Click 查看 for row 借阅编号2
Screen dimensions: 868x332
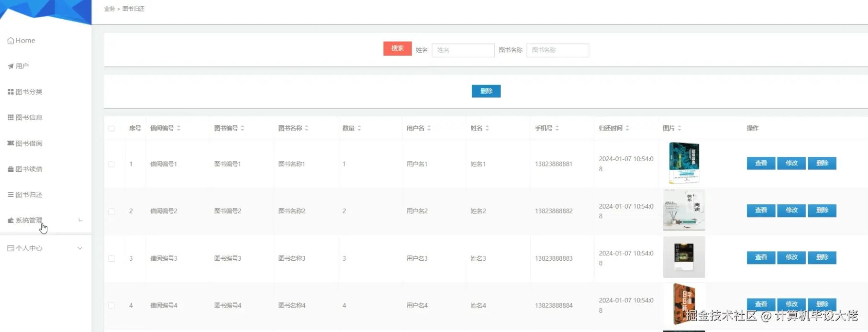(761, 210)
